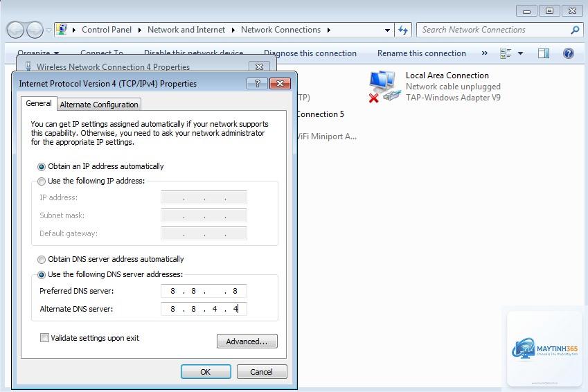The width and height of the screenshot is (588, 392).
Task: Click the Local Area Connection label
Action: [x=447, y=75]
